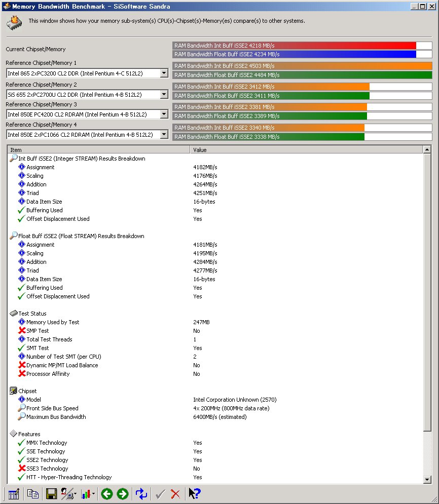Select 4x 200MHz (800MHz data rate) value

click(231, 408)
